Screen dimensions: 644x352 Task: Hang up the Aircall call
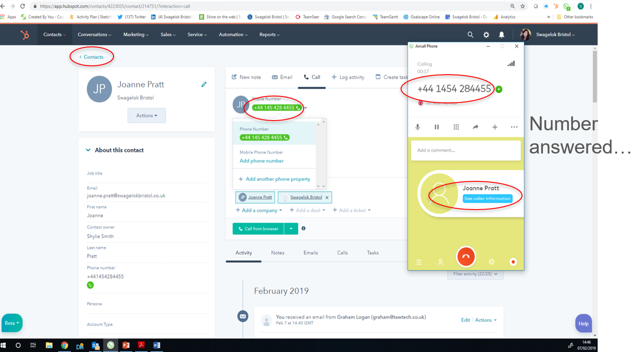point(466,256)
